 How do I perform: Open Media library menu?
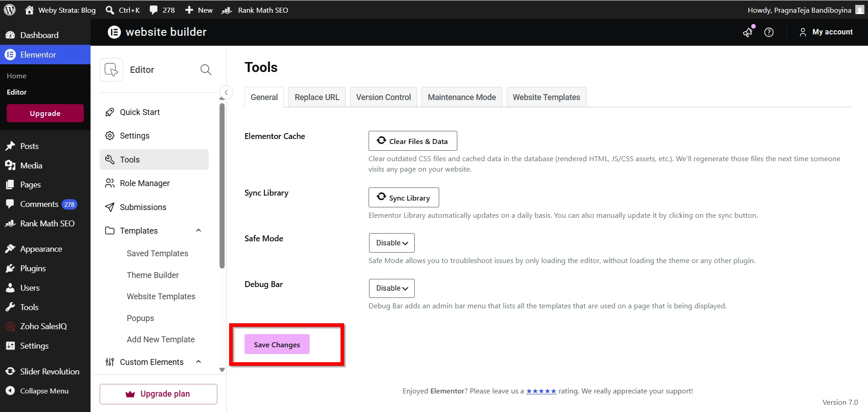pyautogui.click(x=45, y=165)
